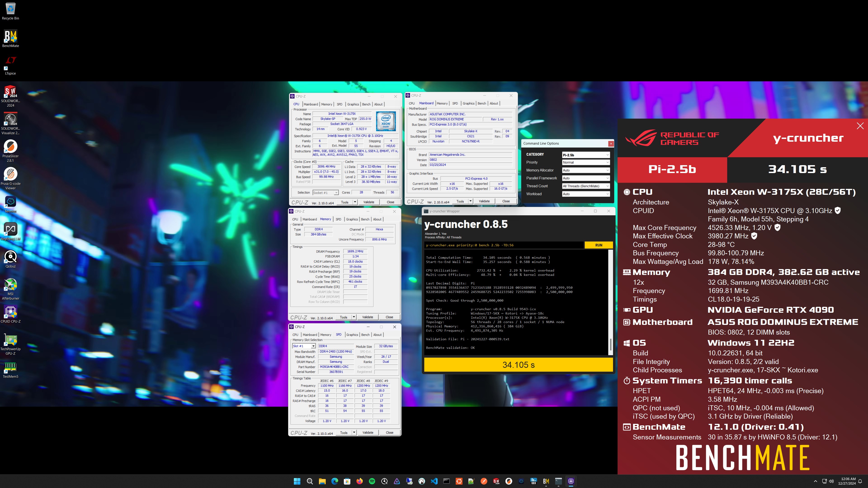
Task: Show hidden system tray icons
Action: tap(815, 481)
